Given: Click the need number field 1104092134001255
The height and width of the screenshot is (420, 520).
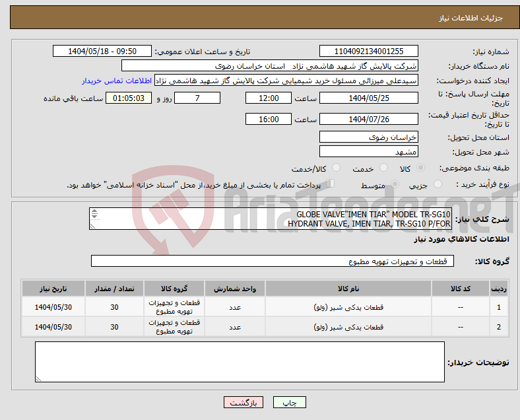Looking at the screenshot, I should 369,51.
